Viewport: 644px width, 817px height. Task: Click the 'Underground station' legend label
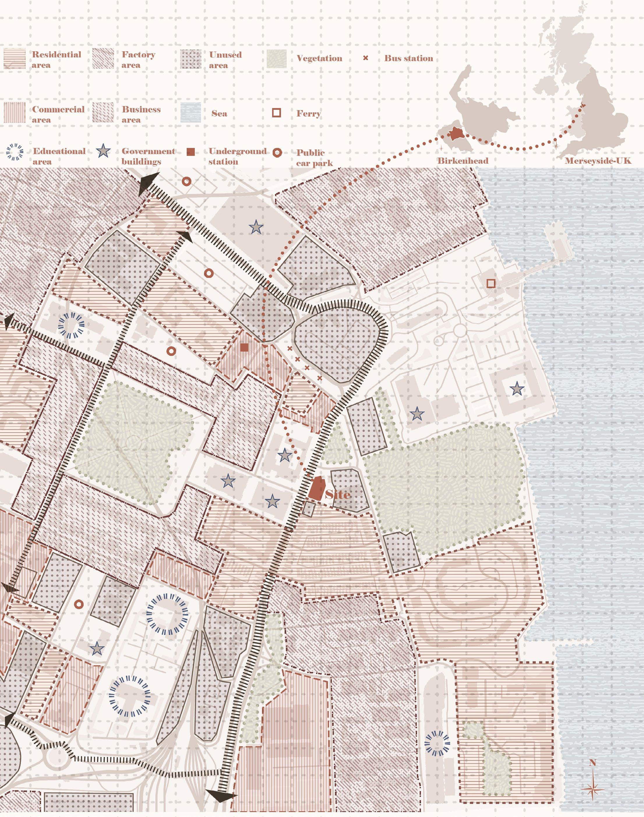pyautogui.click(x=238, y=156)
